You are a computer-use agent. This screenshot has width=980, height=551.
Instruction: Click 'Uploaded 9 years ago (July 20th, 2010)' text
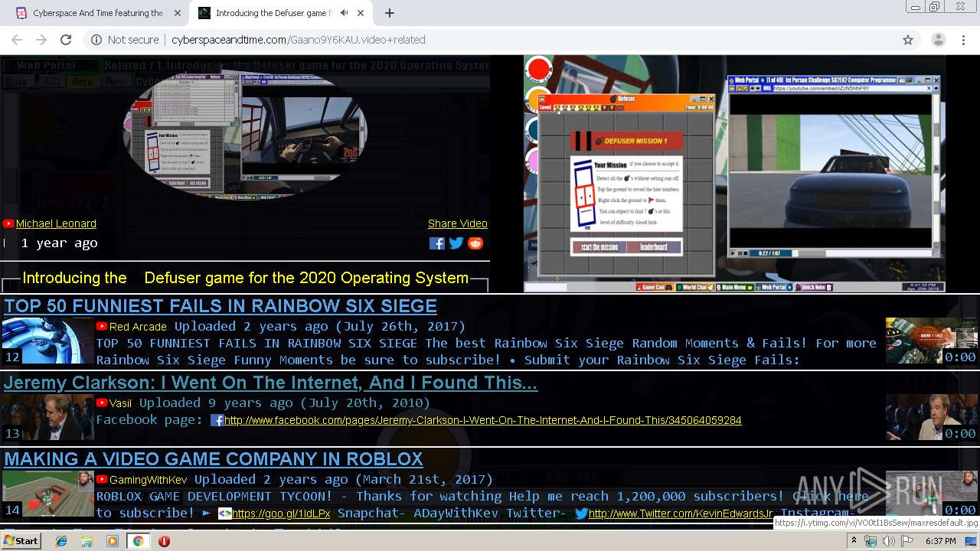coord(285,403)
